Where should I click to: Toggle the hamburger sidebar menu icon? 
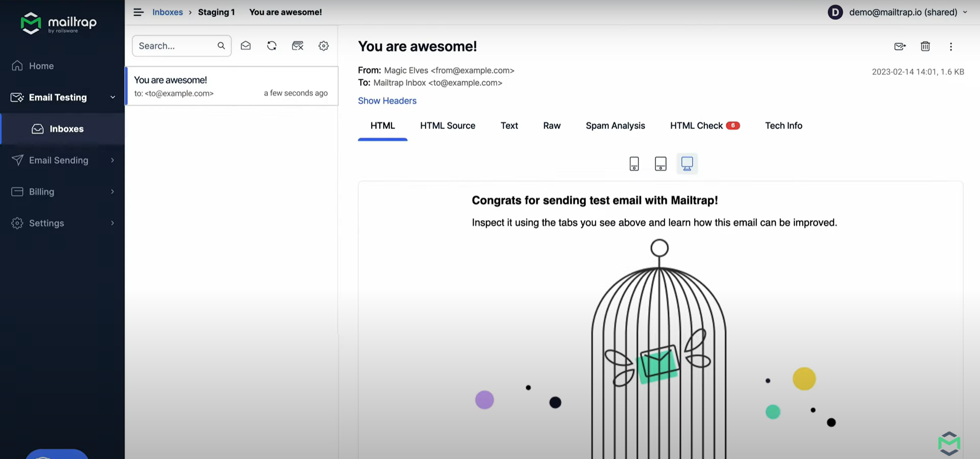pyautogui.click(x=138, y=12)
